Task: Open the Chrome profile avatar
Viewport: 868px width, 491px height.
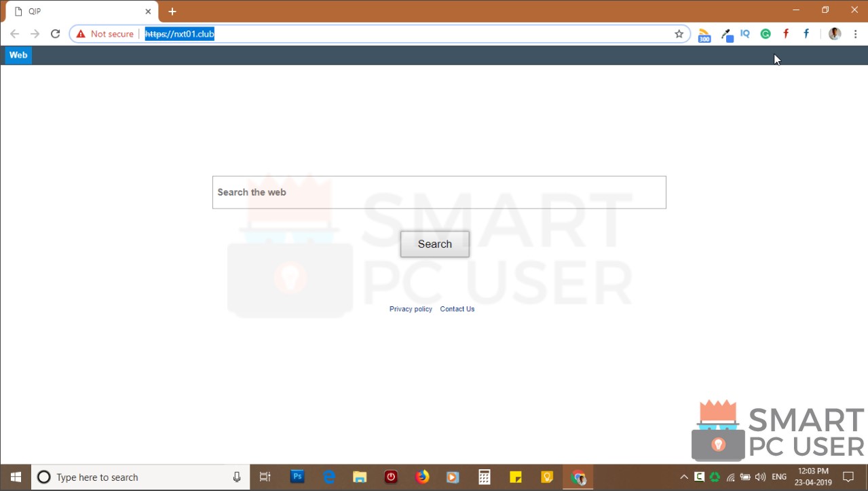Action: tap(833, 33)
